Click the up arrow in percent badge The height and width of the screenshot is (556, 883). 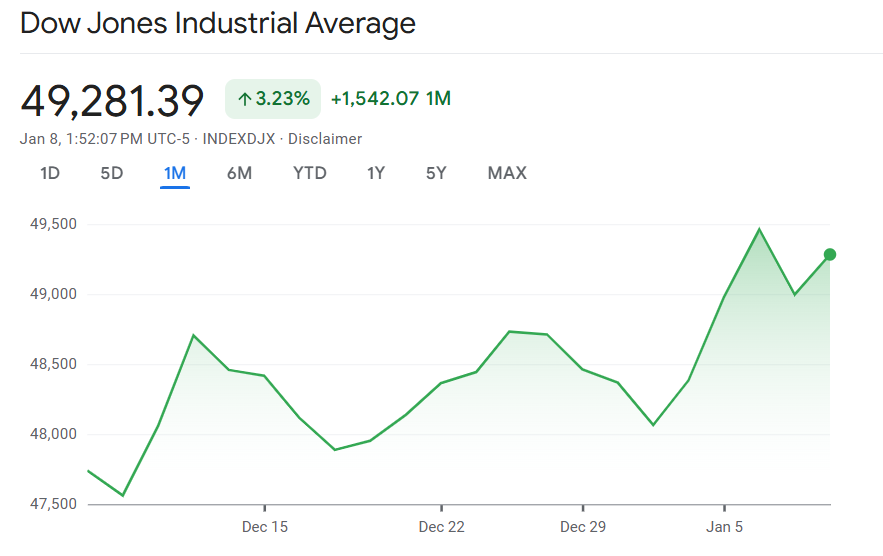[244, 99]
